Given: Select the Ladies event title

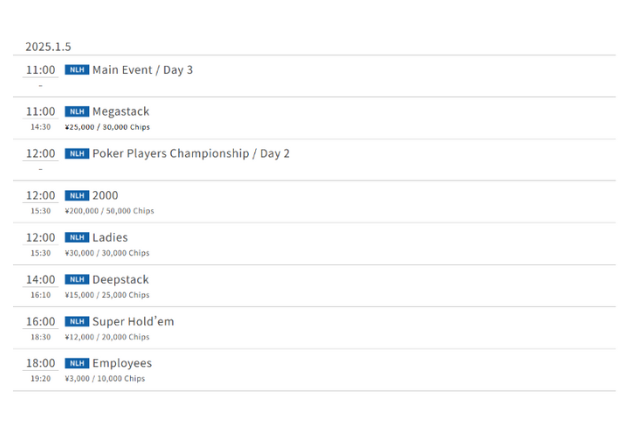Looking at the screenshot, I should [x=110, y=238].
